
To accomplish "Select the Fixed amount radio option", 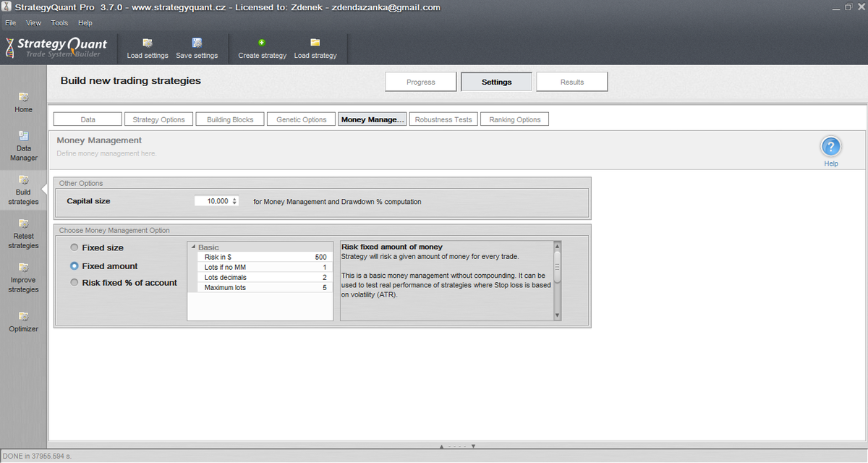I will click(75, 266).
